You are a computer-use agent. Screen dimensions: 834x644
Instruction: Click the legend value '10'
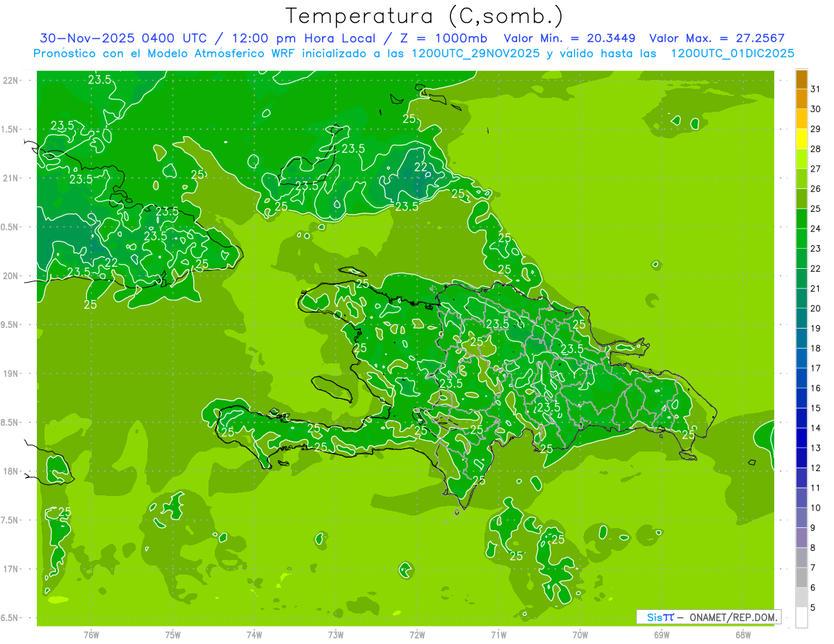(x=816, y=508)
